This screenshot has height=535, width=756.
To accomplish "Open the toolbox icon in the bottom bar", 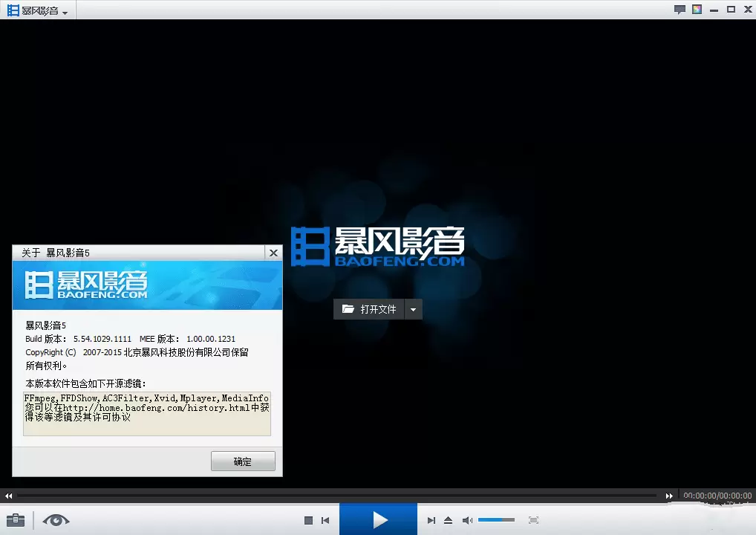I will point(16,520).
